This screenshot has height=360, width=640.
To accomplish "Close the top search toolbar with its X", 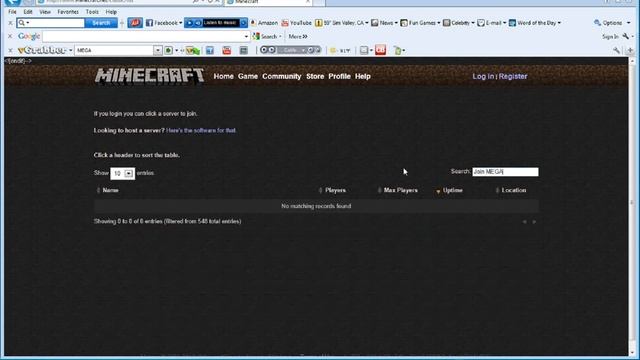I will pos(10,23).
